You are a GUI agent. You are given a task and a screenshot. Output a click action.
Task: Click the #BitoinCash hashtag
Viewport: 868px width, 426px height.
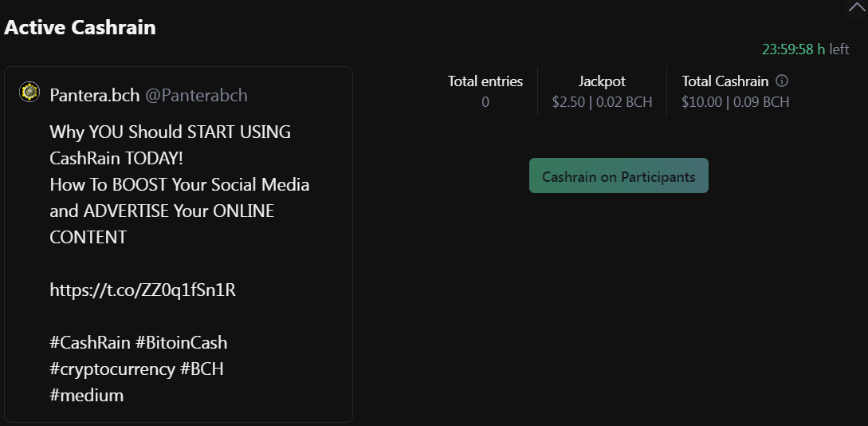click(182, 342)
